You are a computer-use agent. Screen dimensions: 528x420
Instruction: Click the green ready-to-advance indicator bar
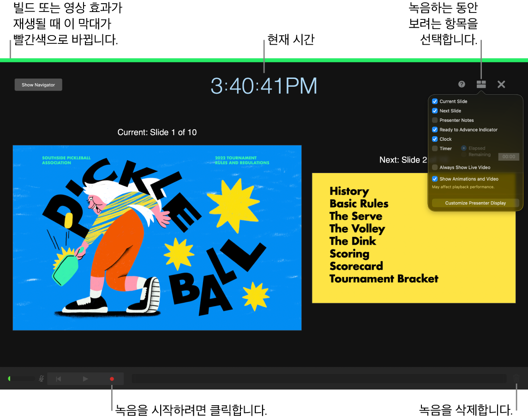[x=264, y=60]
